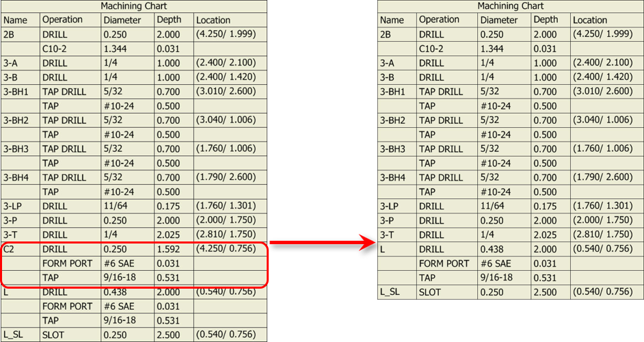Select the 1.592 depth value

pos(168,249)
